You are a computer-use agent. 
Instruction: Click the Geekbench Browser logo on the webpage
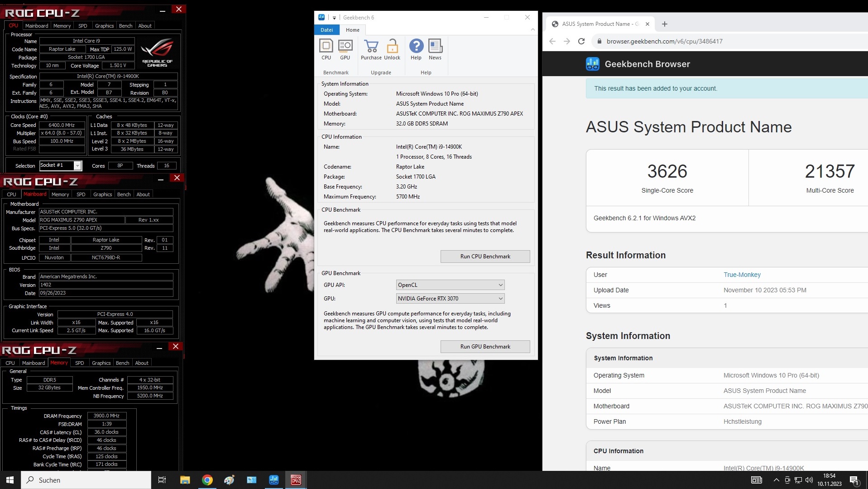(593, 64)
